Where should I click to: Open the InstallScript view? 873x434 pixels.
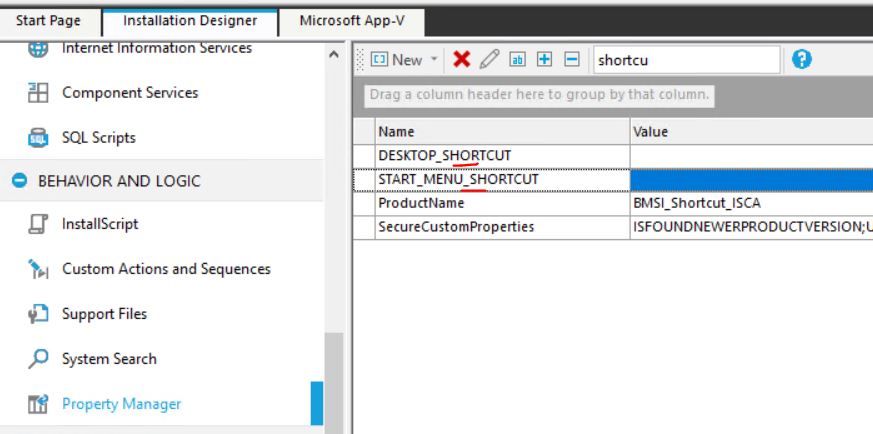point(100,224)
